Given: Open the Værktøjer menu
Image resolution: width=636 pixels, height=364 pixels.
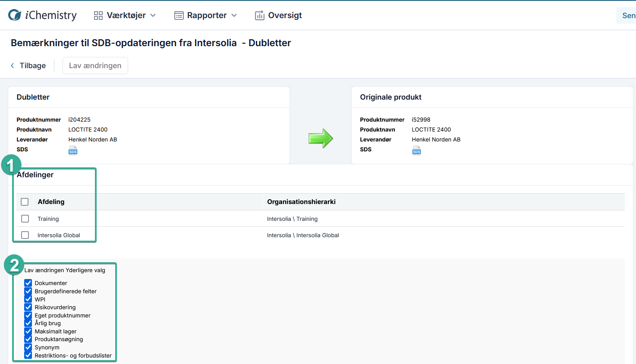Looking at the screenshot, I should 125,16.
